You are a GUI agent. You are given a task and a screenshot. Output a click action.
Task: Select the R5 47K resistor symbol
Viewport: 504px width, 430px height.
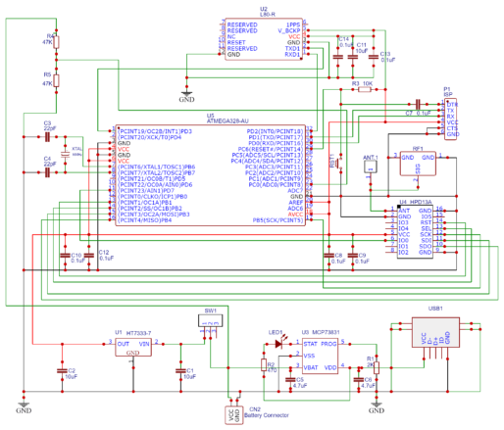(x=56, y=80)
